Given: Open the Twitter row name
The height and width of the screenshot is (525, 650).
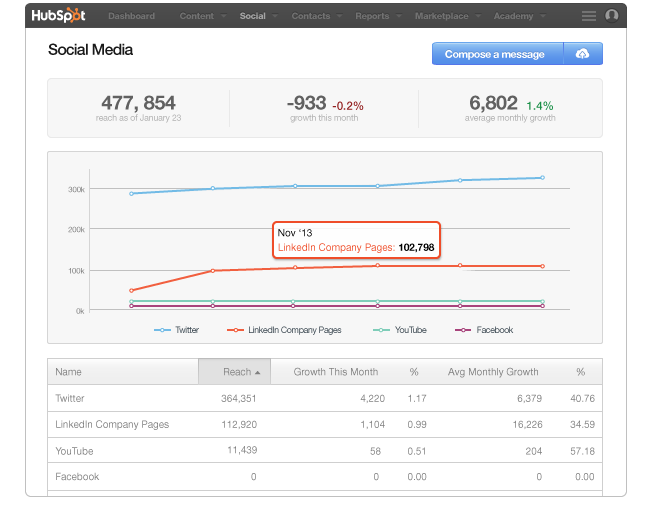Looking at the screenshot, I should 70,399.
